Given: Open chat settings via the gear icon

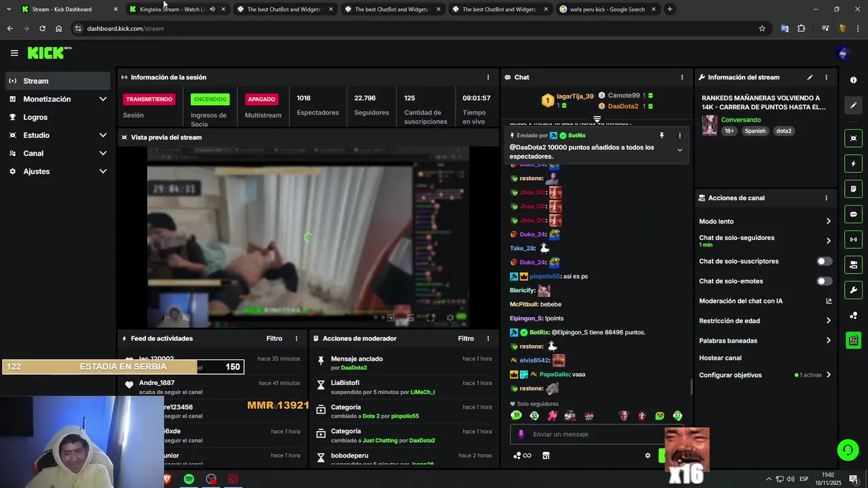Looking at the screenshot, I should pos(648,455).
